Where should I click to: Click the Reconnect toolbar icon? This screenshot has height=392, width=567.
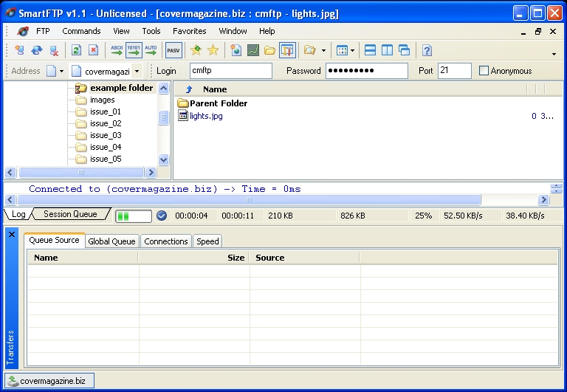(36, 50)
